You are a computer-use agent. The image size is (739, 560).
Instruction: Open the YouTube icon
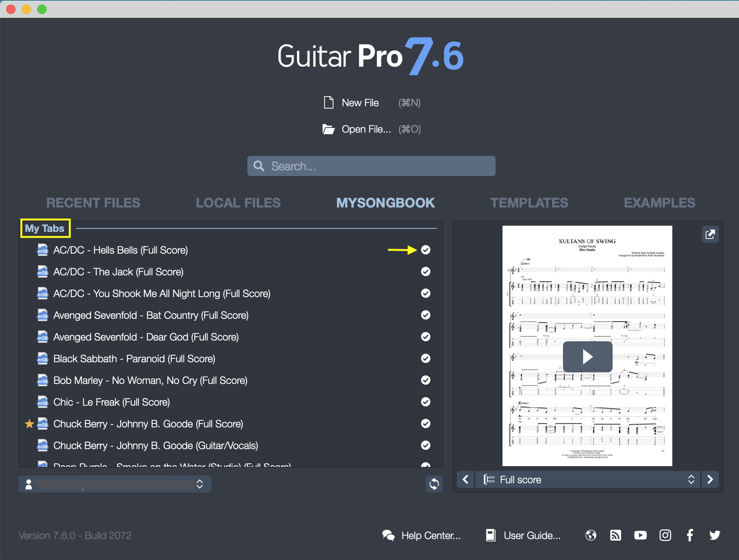(x=641, y=536)
